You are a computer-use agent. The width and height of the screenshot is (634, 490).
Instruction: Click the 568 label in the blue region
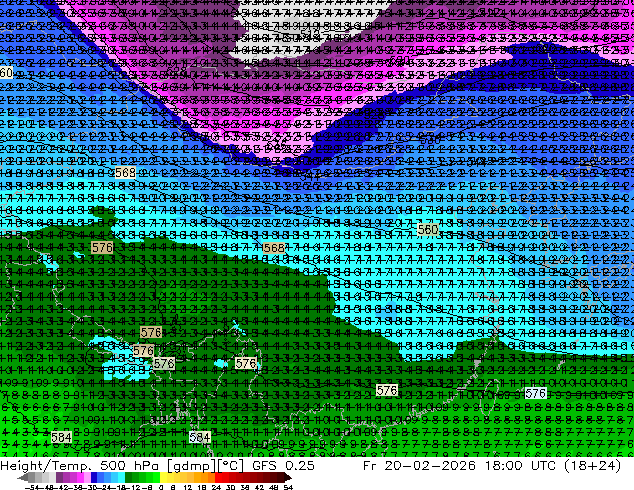(125, 173)
